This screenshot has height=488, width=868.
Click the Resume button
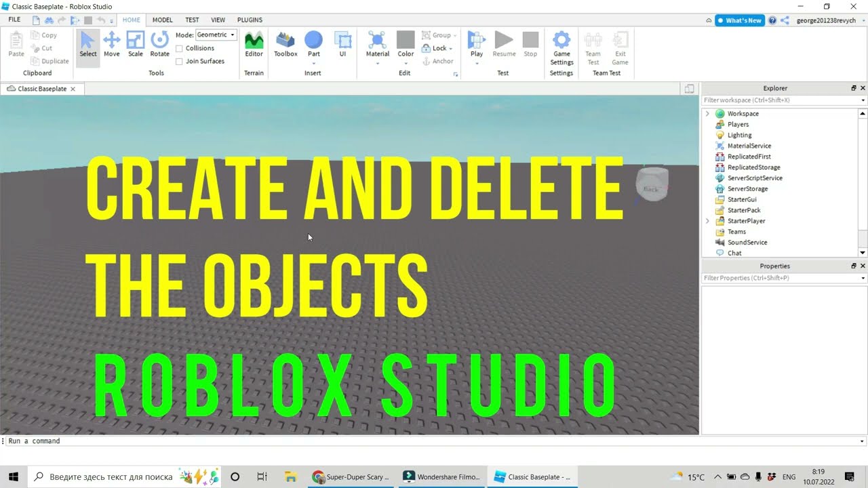(x=504, y=45)
